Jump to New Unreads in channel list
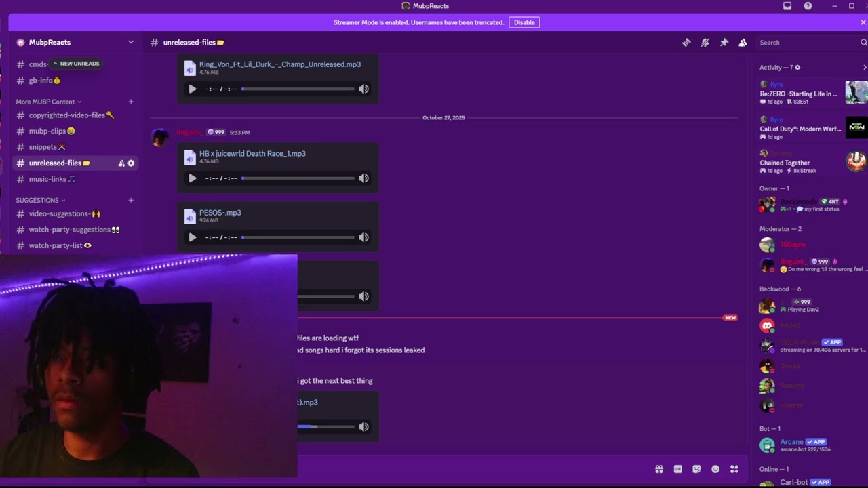This screenshot has height=488, width=868. (x=76, y=64)
